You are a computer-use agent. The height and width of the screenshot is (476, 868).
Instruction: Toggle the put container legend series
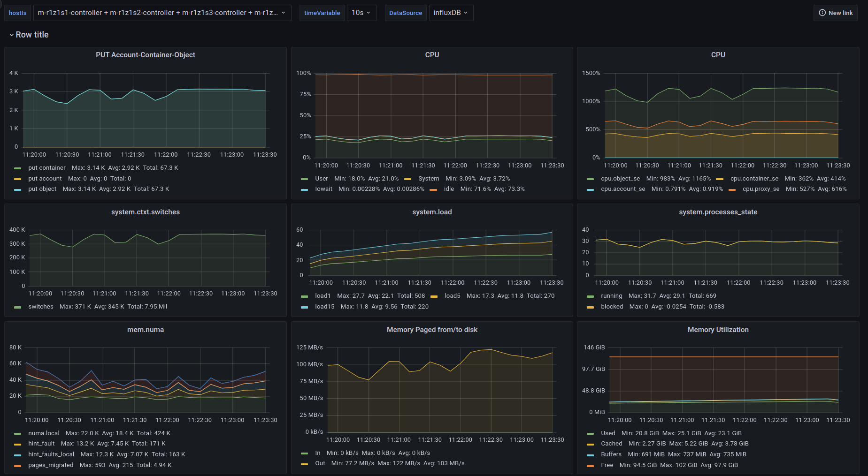[47, 168]
